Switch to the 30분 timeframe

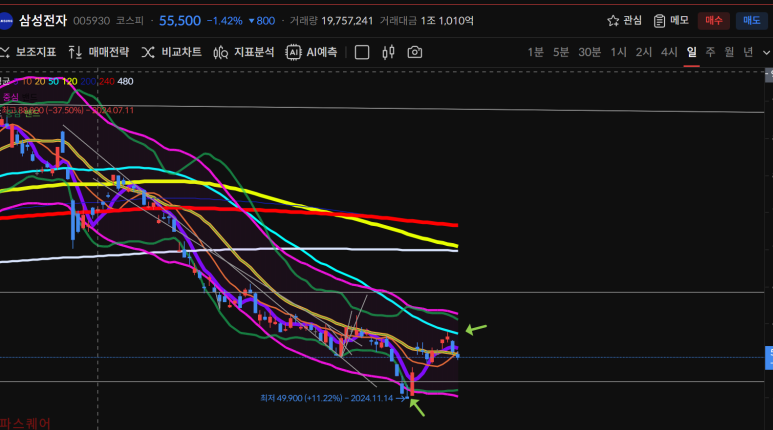point(590,52)
